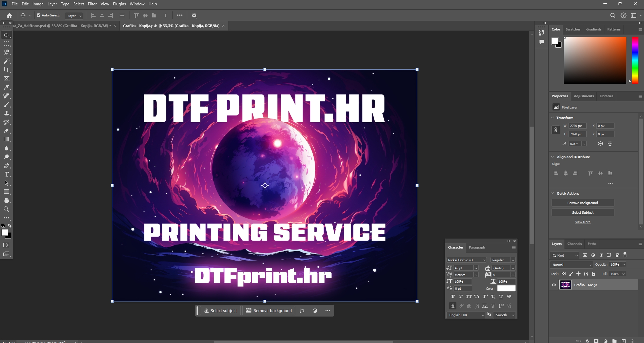Select the Path Selection tool

point(6,183)
